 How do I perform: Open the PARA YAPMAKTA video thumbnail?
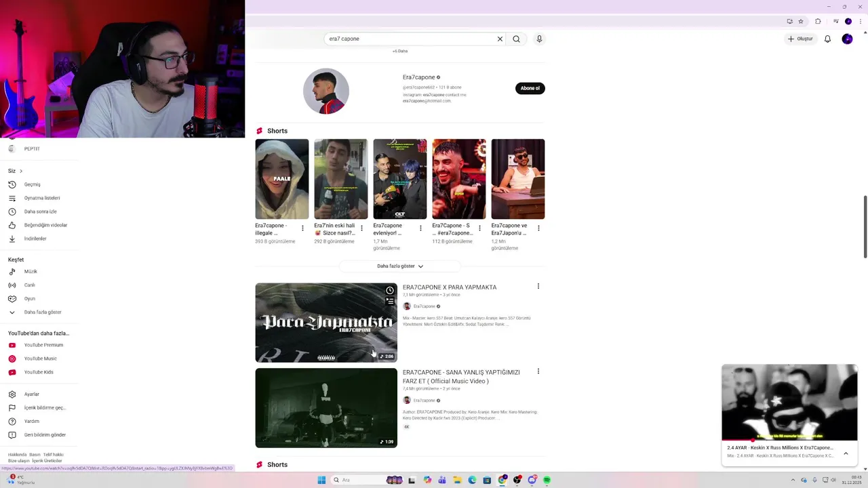point(326,323)
